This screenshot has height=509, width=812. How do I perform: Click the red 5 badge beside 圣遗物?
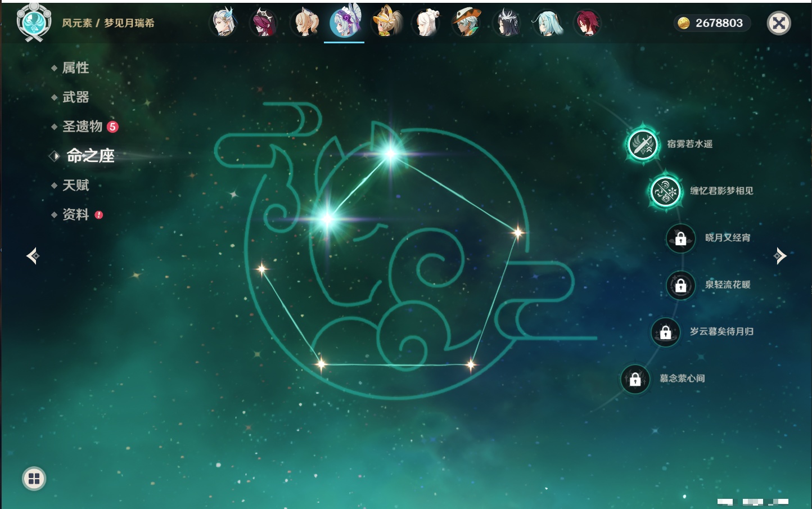112,127
